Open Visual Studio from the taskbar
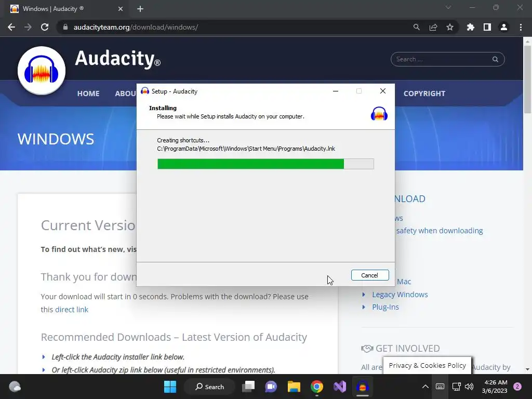 pyautogui.click(x=340, y=387)
